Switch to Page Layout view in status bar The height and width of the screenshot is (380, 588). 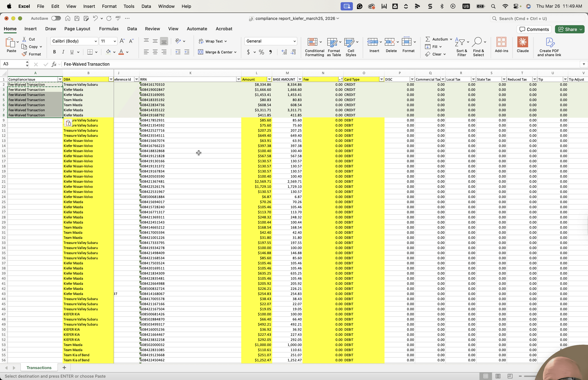(x=498, y=376)
